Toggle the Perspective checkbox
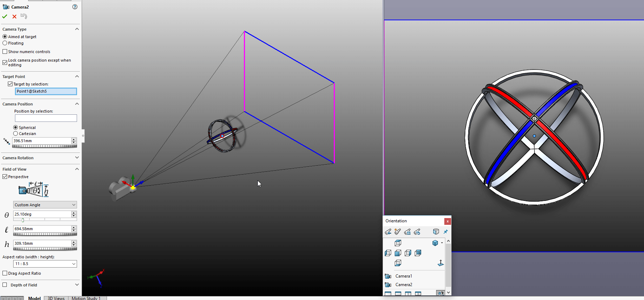This screenshot has width=644, height=300. pyautogui.click(x=5, y=177)
